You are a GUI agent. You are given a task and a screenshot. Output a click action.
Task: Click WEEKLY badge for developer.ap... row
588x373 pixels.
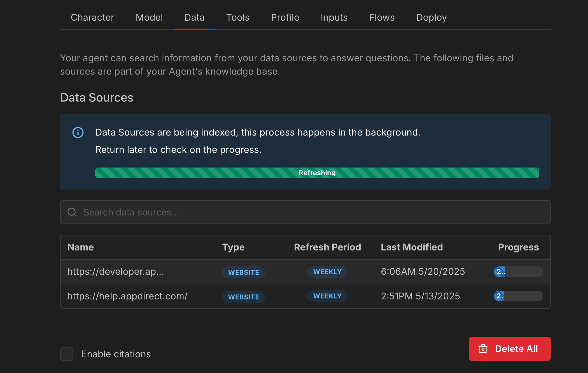pos(327,272)
